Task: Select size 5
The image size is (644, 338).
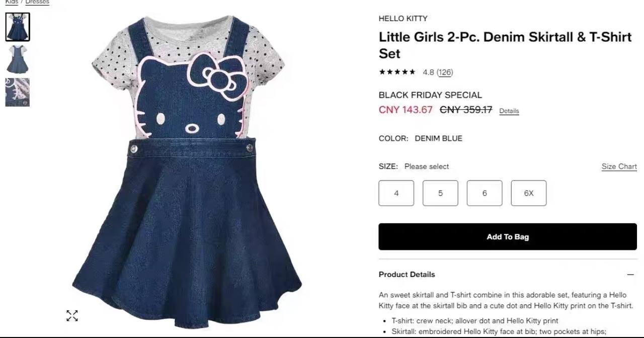Action: (440, 193)
